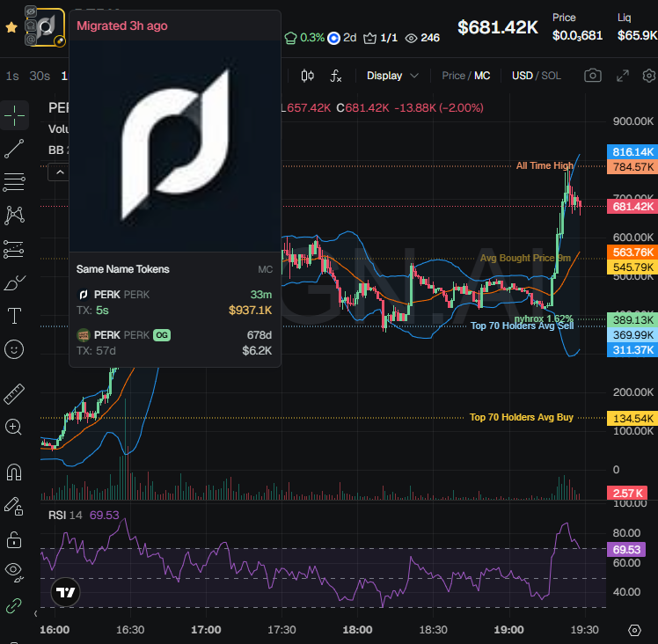The height and width of the screenshot is (644, 658).
Task: Click the Liq $65.9K value
Action: click(637, 35)
